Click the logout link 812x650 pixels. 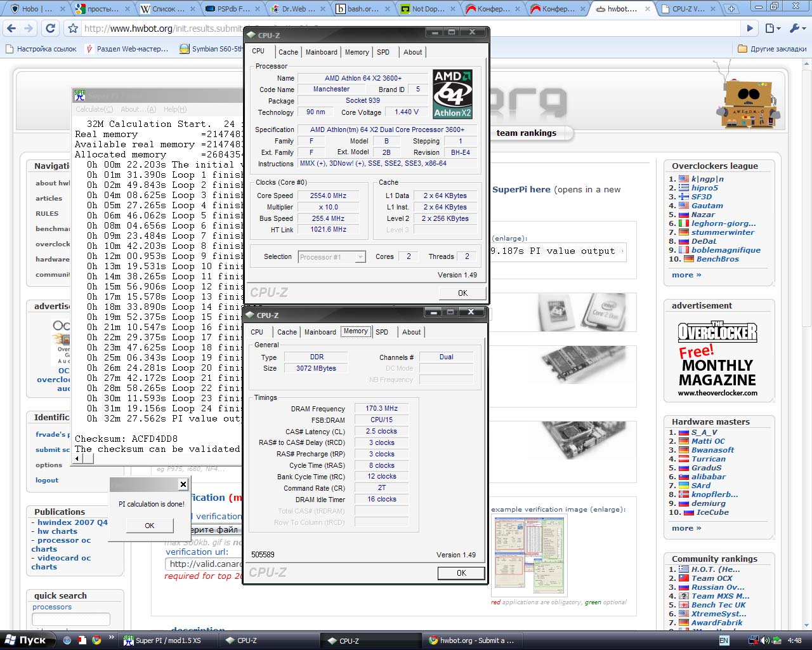47,481
